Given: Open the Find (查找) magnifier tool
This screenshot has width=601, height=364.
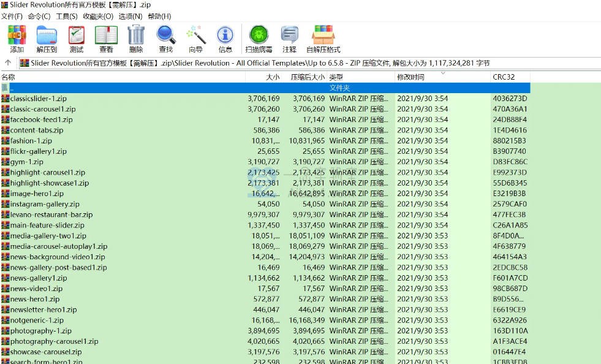Looking at the screenshot, I should [x=166, y=39].
